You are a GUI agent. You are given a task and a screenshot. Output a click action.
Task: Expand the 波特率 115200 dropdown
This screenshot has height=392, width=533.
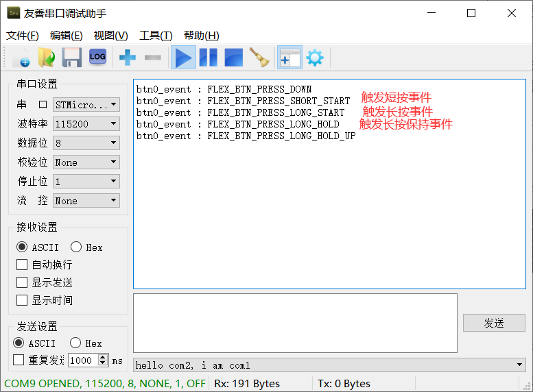coord(86,123)
